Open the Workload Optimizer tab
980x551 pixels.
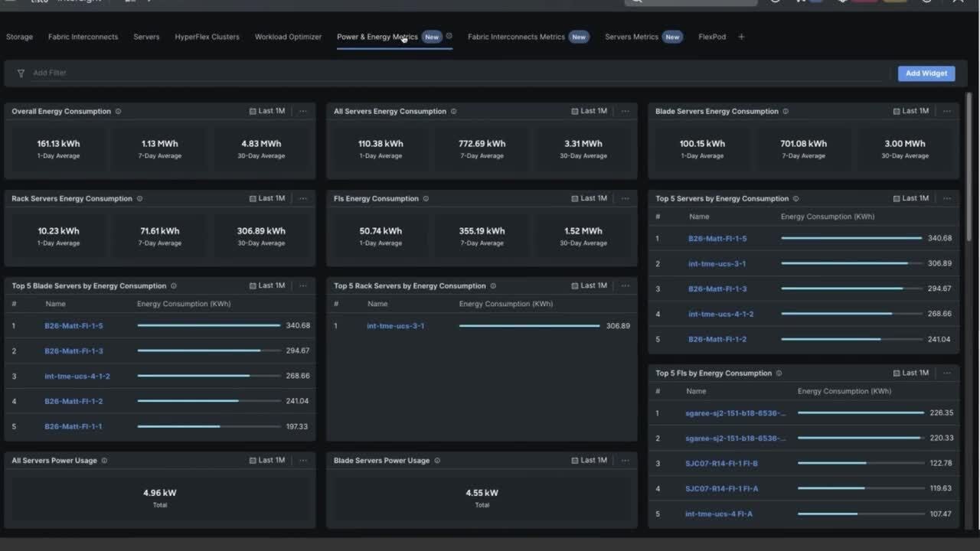point(288,37)
